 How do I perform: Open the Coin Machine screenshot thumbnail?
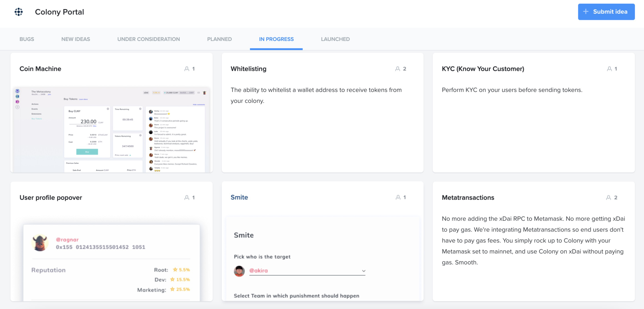111,129
